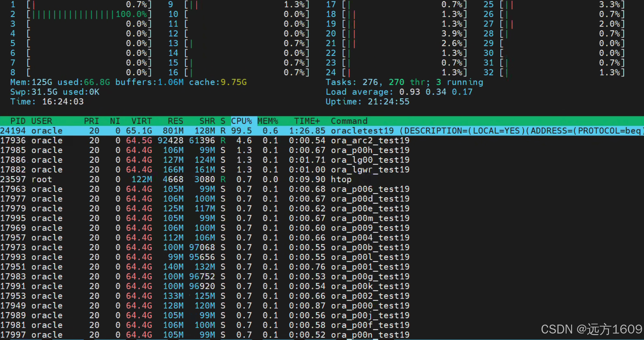
Task: Click the Uptime display
Action: (x=368, y=102)
